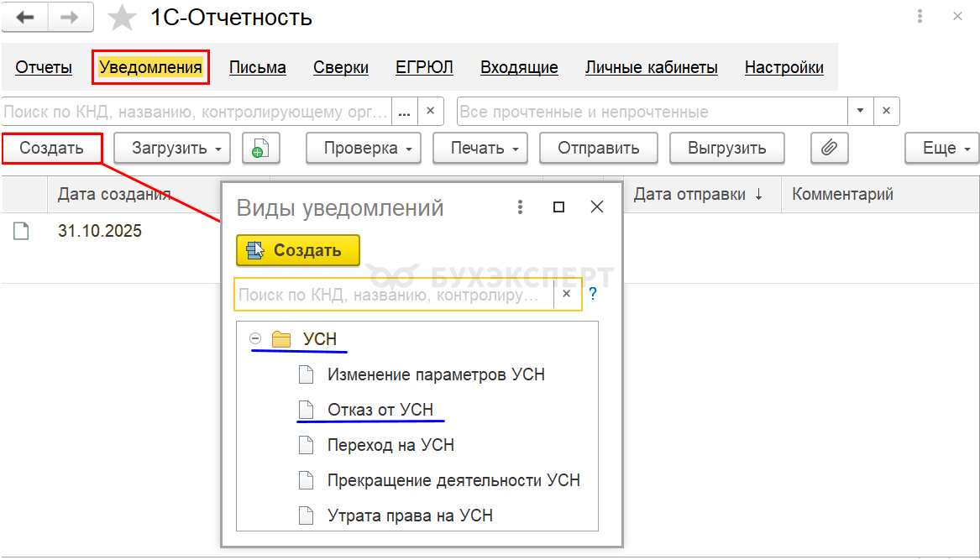Select the Отказ от УСН item
The width and height of the screenshot is (980, 560).
click(x=380, y=410)
